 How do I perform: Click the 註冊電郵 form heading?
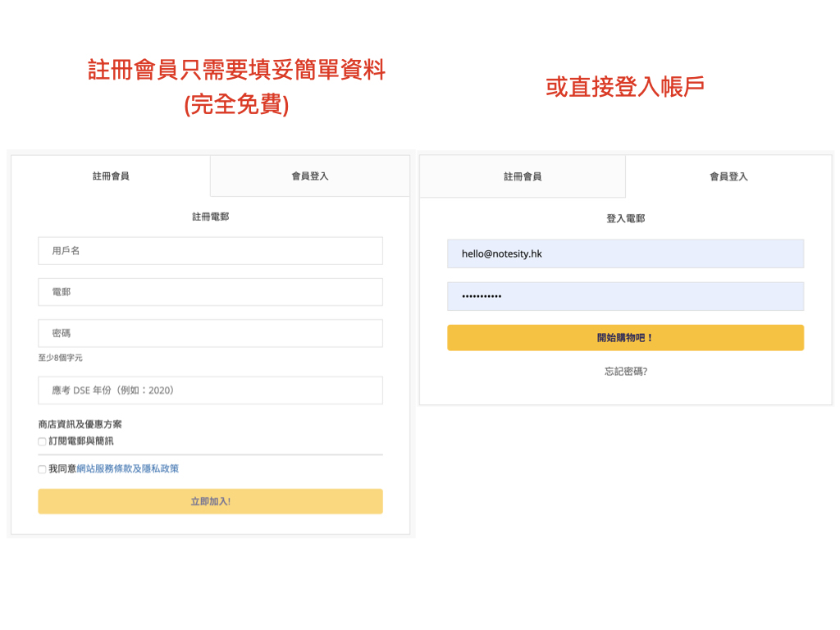[x=210, y=217]
